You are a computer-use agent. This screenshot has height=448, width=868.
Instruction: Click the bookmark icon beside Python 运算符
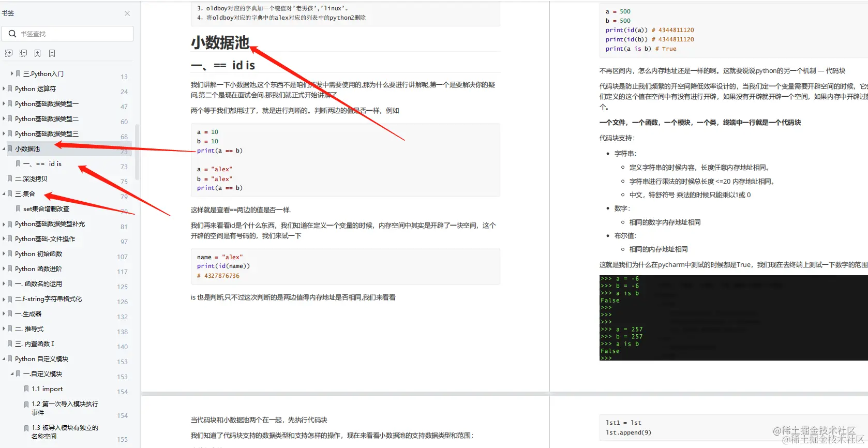[10, 88]
